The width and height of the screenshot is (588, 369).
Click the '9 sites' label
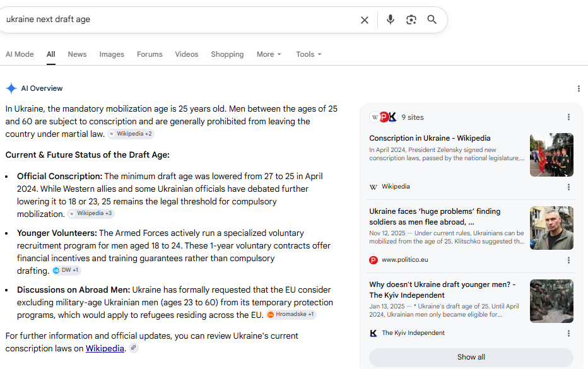[413, 117]
